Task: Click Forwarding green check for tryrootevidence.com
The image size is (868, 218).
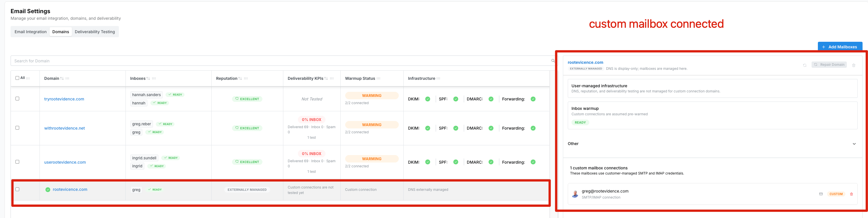Action: click(533, 99)
